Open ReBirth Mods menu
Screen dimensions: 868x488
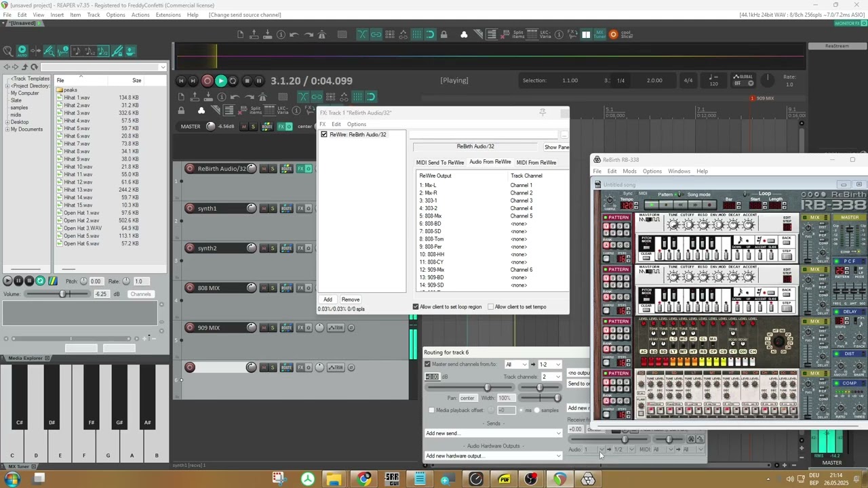629,171
